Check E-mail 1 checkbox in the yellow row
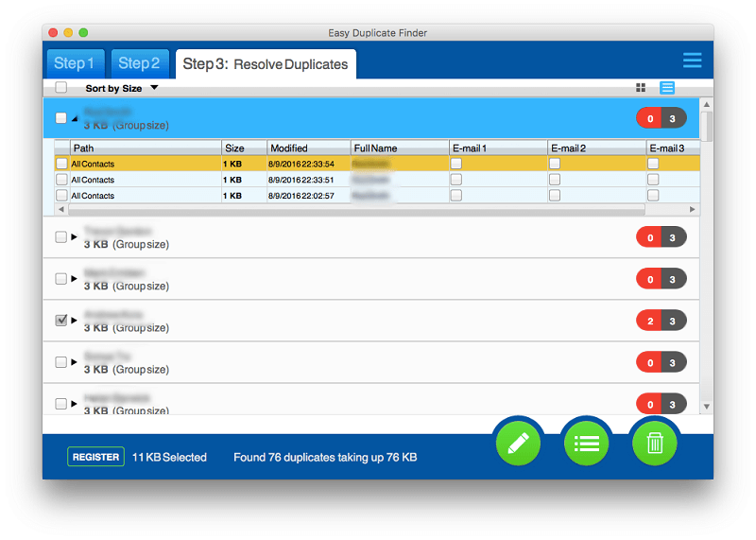The image size is (756, 540). (x=456, y=165)
